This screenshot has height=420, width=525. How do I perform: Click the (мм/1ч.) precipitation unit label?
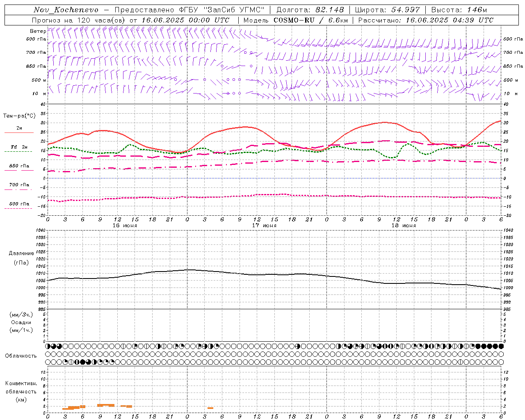pos(21,330)
